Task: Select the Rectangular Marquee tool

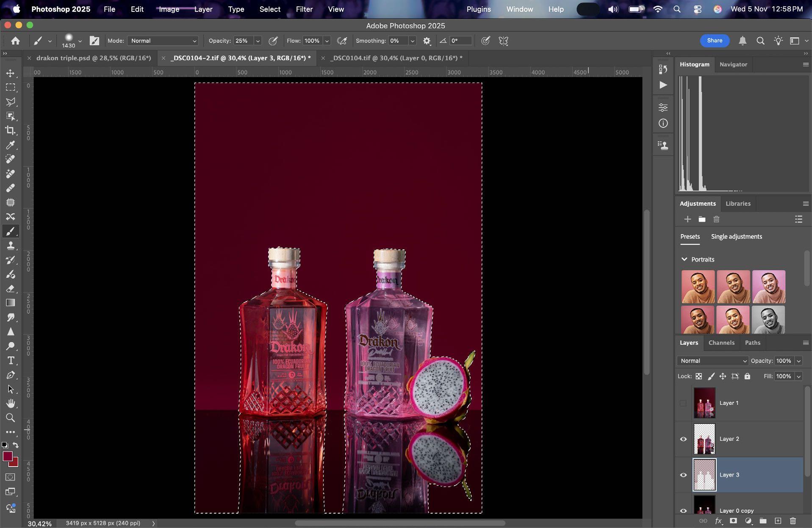Action: (11, 88)
